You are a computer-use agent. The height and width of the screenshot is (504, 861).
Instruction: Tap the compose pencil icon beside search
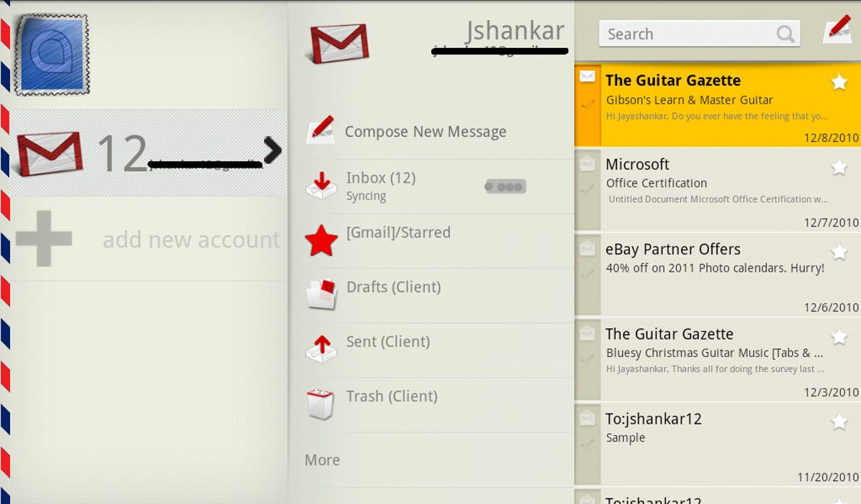pos(837,31)
